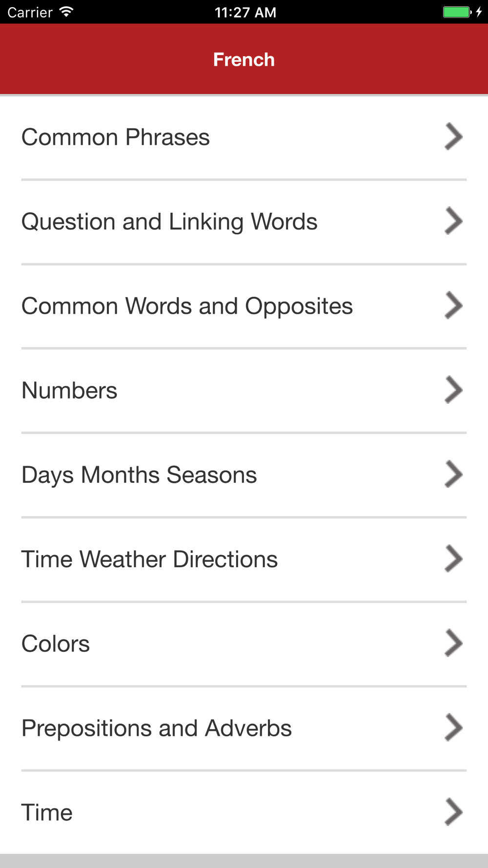488x868 pixels.
Task: Expand Prepositions and Adverbs chevron
Action: coord(453,728)
